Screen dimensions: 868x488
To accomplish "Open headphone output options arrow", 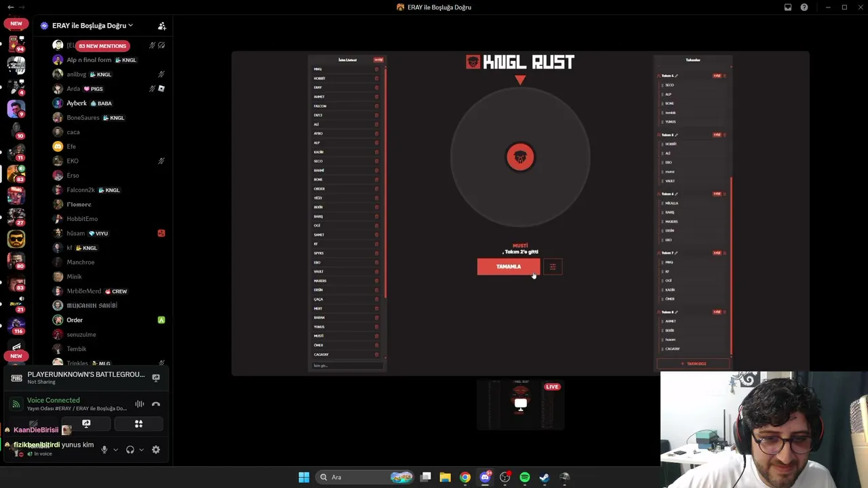I will (x=141, y=449).
